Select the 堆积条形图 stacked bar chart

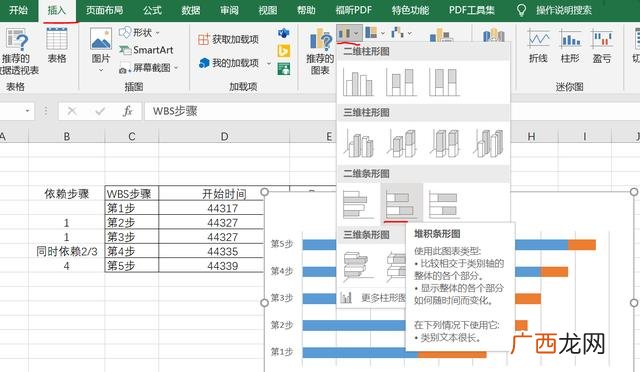coord(402,204)
